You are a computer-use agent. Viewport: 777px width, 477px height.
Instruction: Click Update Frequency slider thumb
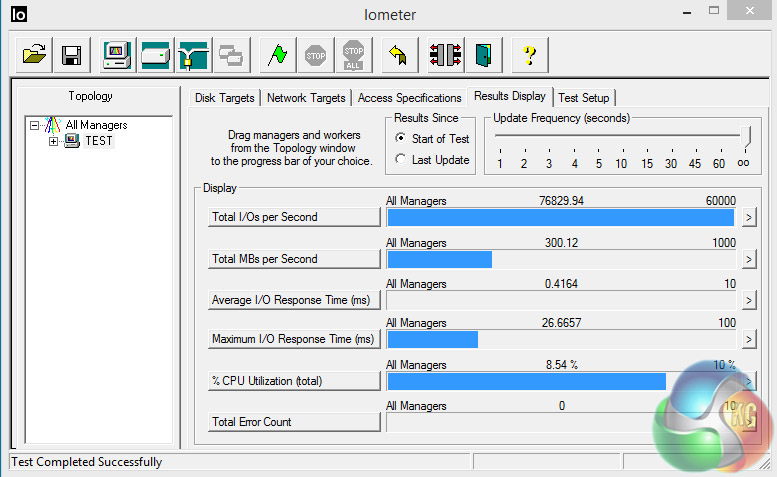coord(745,136)
